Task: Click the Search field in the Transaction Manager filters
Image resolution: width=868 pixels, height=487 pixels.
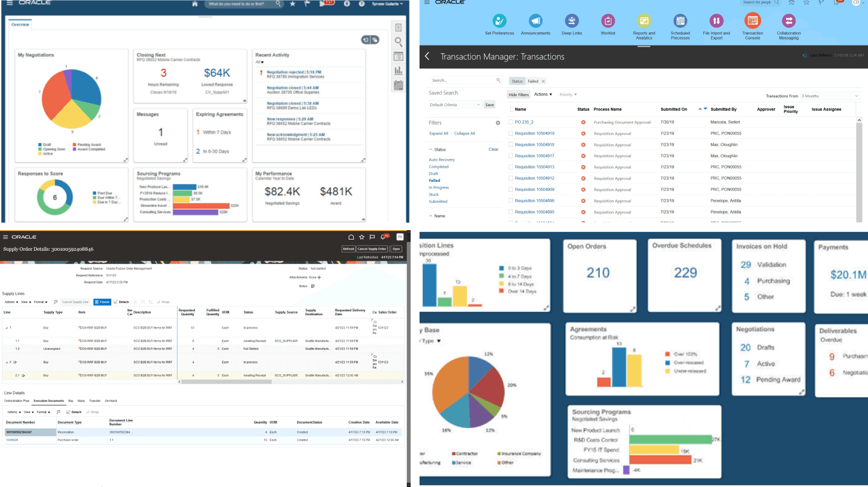Action: pos(465,81)
